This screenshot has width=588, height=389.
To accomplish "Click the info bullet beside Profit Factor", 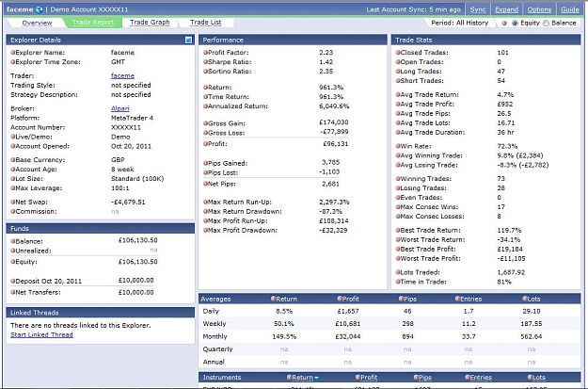I will [205, 52].
